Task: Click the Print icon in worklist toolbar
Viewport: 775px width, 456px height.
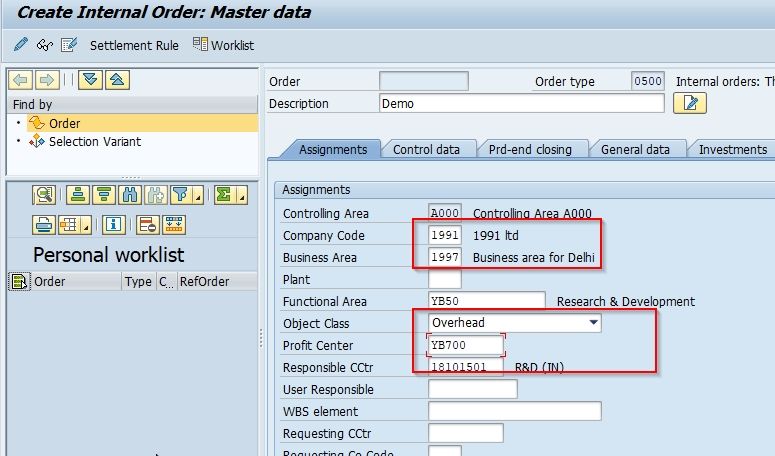Action: tap(44, 225)
